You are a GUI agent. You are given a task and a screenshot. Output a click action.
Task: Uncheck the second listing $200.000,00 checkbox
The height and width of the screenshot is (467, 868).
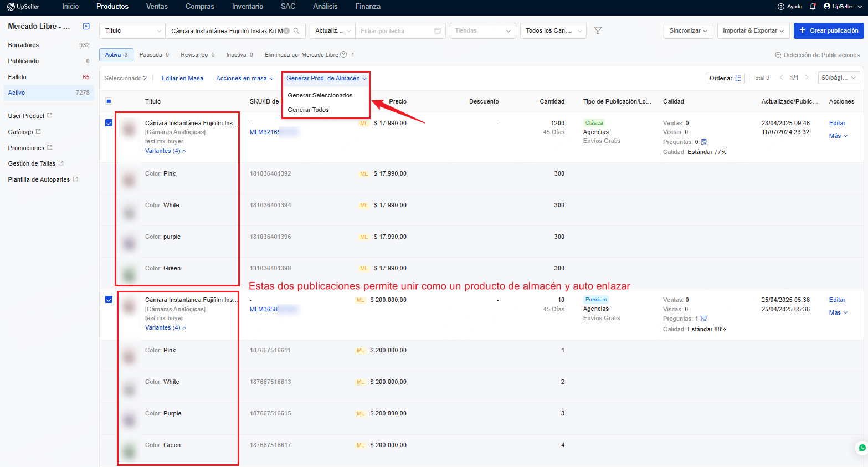tap(109, 300)
